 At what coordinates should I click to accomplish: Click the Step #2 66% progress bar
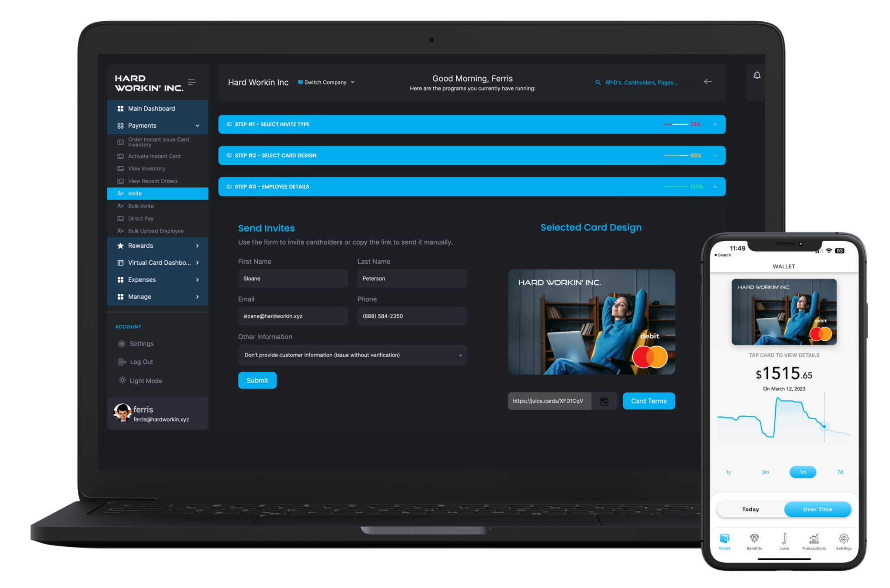[x=676, y=156]
